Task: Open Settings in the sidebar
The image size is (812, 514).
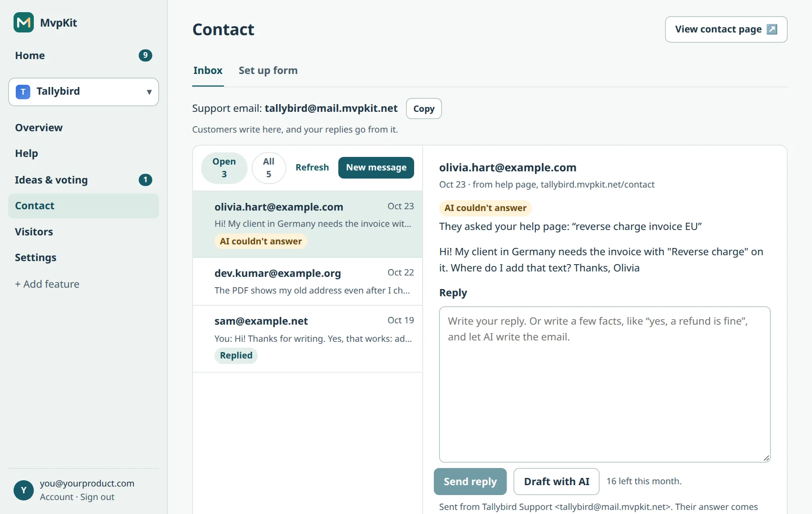Action: pyautogui.click(x=83, y=257)
